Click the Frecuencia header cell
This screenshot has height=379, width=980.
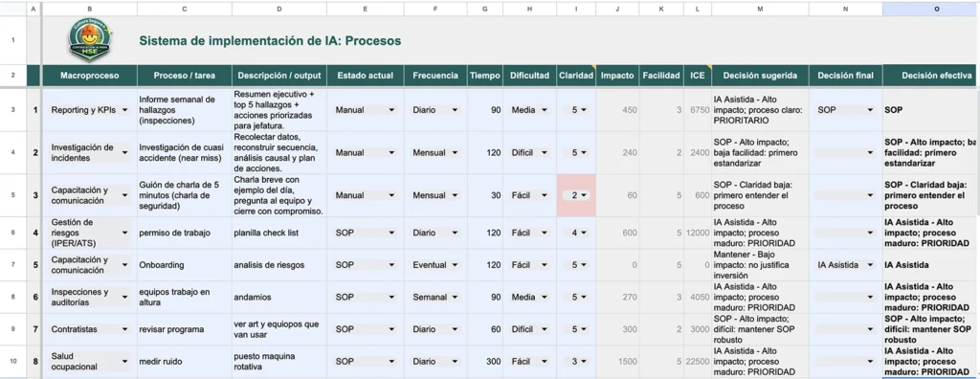435,75
